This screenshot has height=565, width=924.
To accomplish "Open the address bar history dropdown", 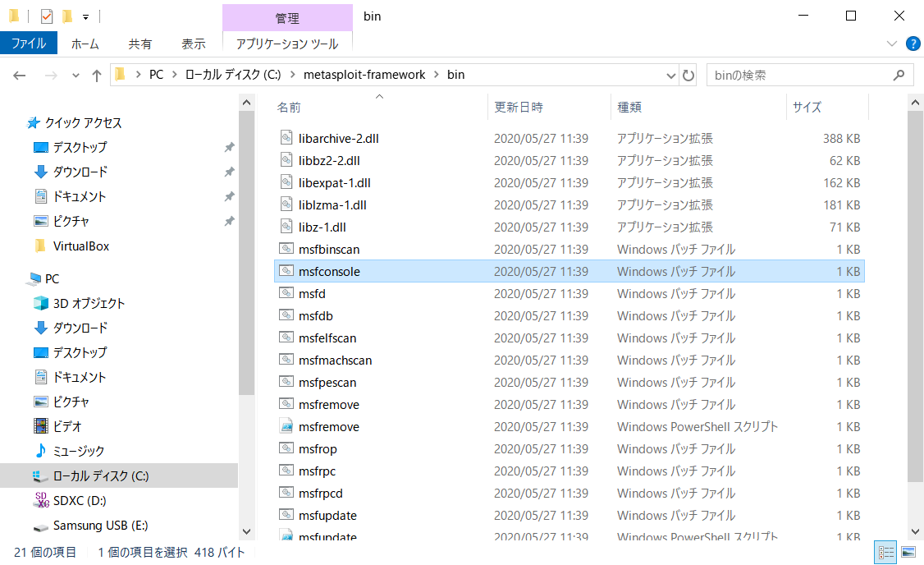I will (x=670, y=76).
